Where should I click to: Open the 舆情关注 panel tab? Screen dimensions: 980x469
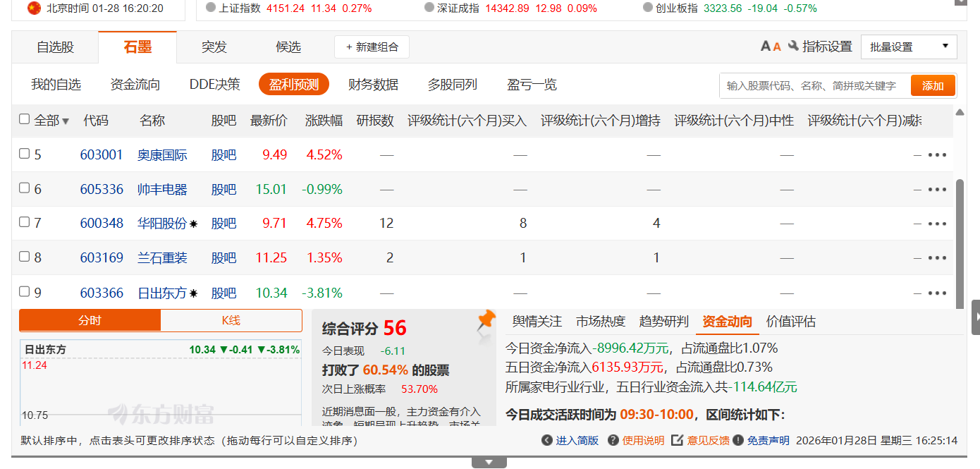[x=537, y=322]
